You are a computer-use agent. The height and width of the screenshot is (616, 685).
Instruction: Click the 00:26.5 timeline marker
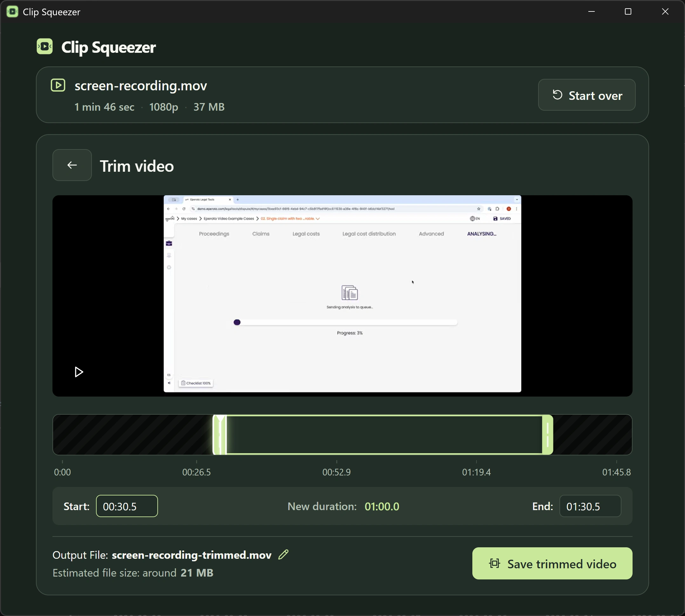tap(196, 472)
